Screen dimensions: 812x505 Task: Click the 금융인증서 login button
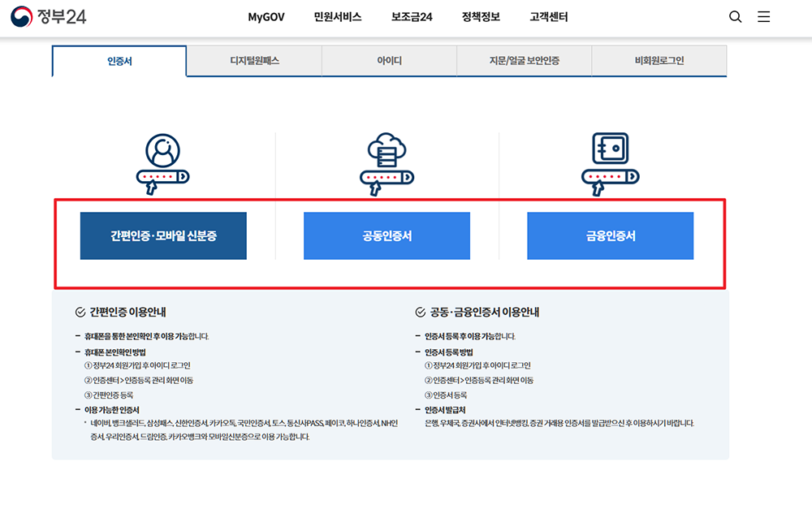pos(610,235)
